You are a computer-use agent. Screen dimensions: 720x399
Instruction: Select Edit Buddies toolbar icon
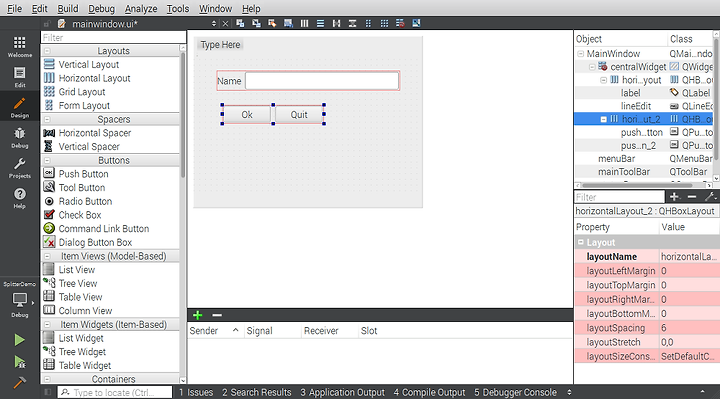click(272, 23)
